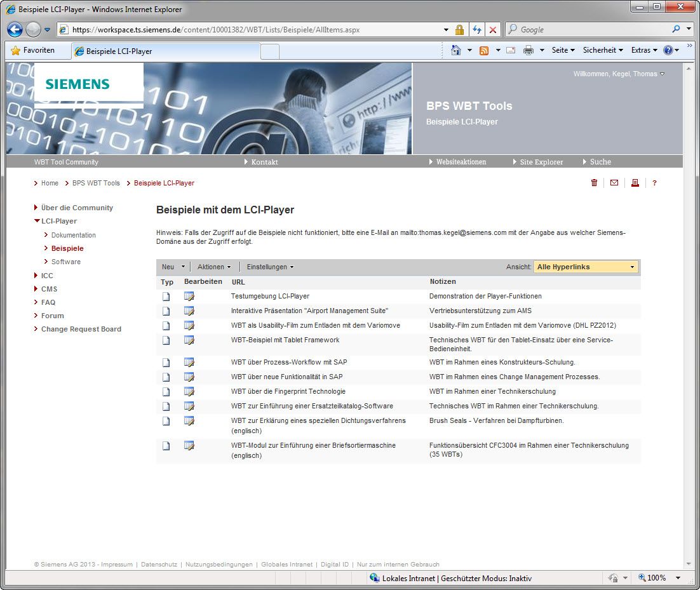Expand the Aktionen menu
This screenshot has height=590, width=700.
pyautogui.click(x=214, y=267)
